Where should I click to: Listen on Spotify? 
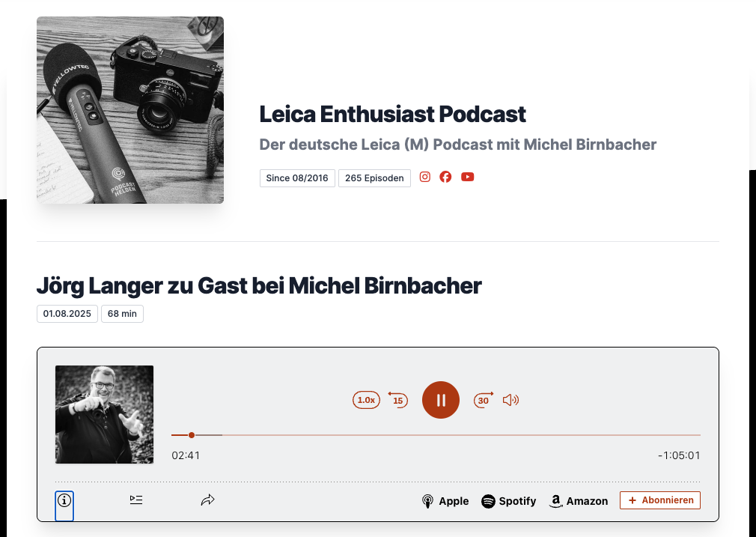point(509,501)
